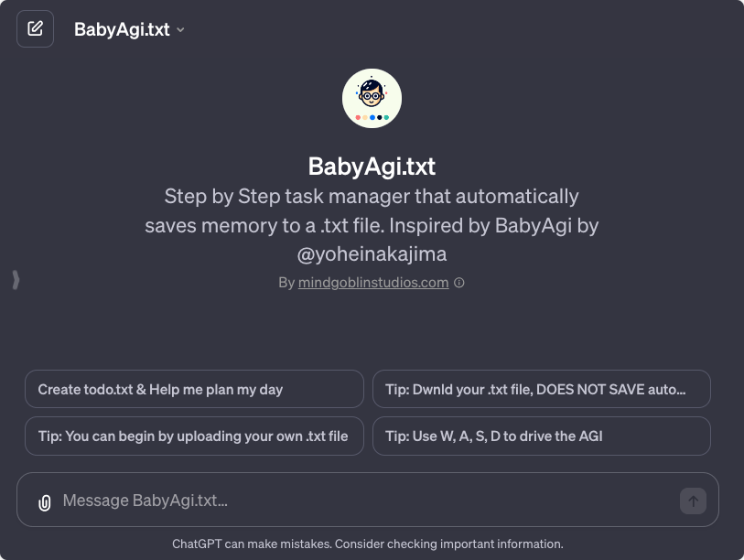The image size is (744, 560).
Task: Choose the download .txt file tip prompt
Action: [x=541, y=389]
